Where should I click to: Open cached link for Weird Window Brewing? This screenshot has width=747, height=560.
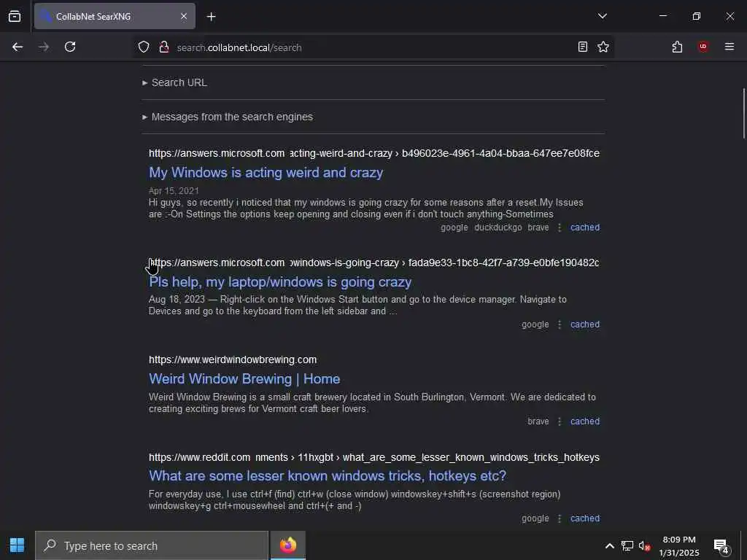(585, 421)
